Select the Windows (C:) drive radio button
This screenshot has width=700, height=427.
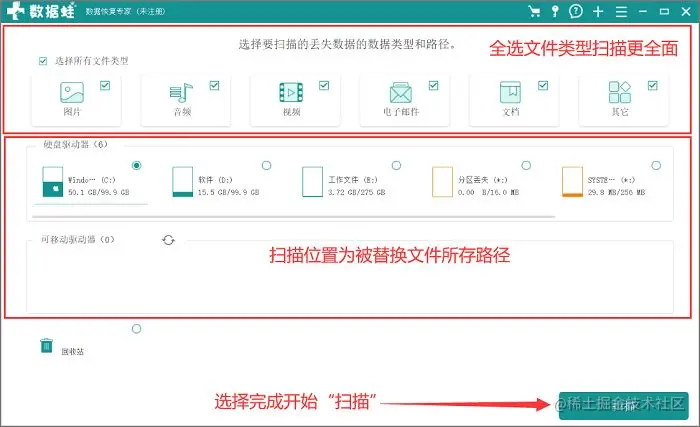pyautogui.click(x=137, y=165)
